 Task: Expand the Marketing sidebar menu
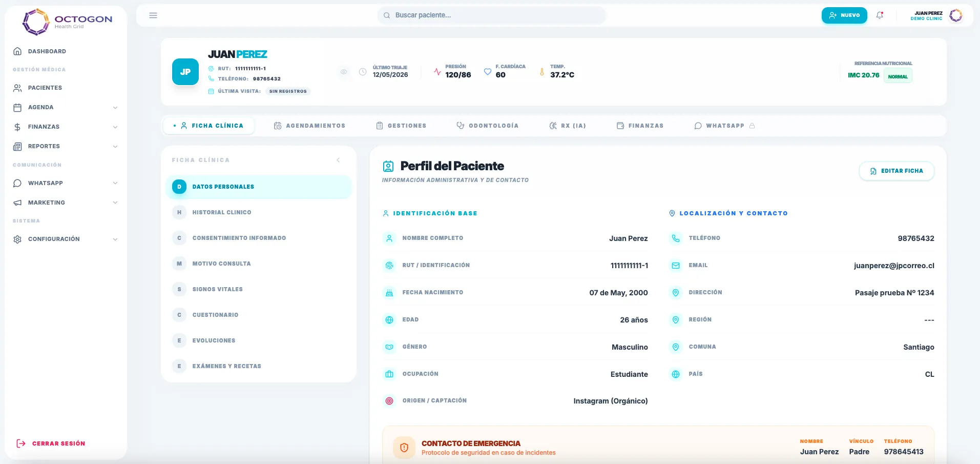[66, 203]
